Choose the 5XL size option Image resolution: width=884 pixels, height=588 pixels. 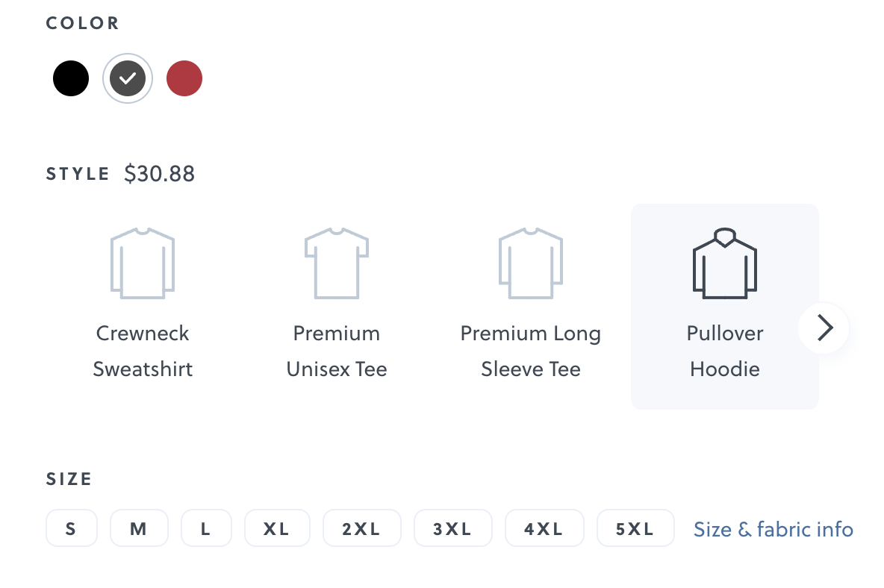click(x=635, y=529)
